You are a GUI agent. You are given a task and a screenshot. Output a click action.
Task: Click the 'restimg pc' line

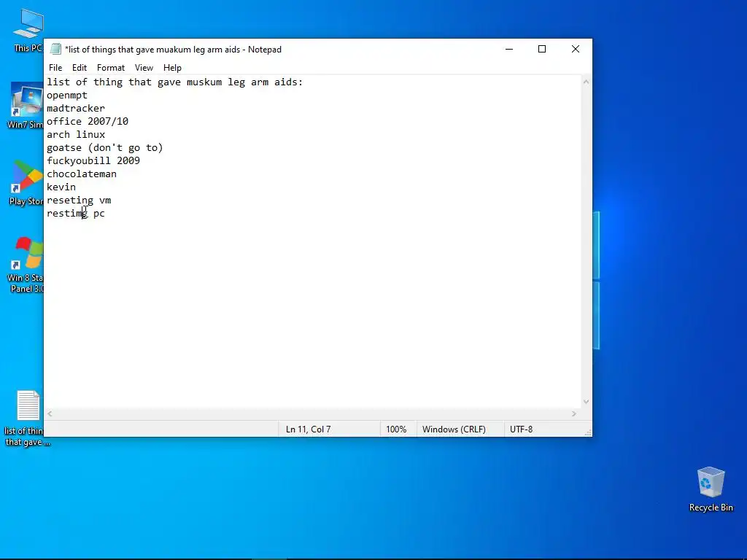[x=76, y=214]
